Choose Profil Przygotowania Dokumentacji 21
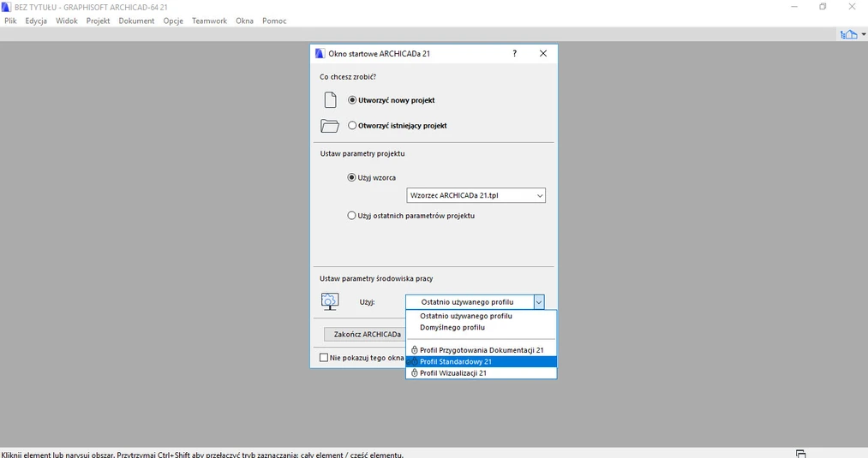Image resolution: width=868 pixels, height=458 pixels. pyautogui.click(x=481, y=350)
